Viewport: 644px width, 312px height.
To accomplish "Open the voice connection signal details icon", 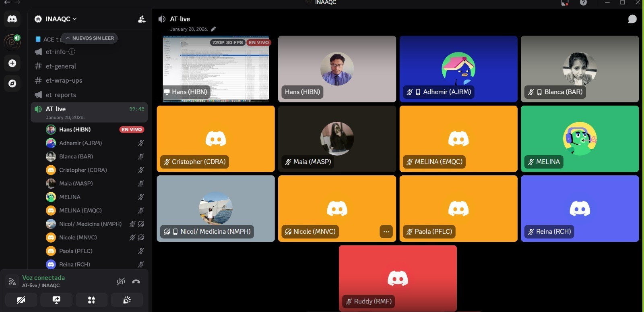I will (12, 281).
